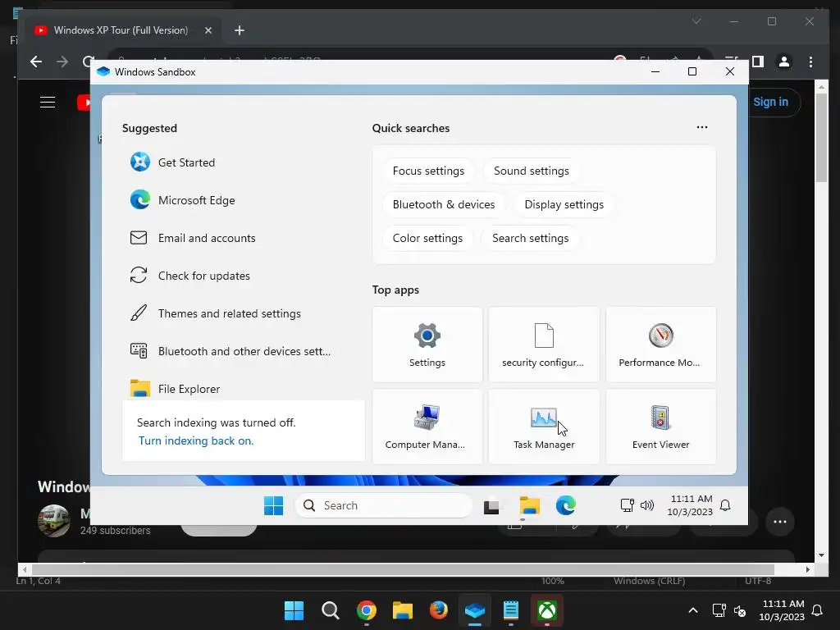The height and width of the screenshot is (630, 840).
Task: Click host volume muted icon
Action: point(740,610)
